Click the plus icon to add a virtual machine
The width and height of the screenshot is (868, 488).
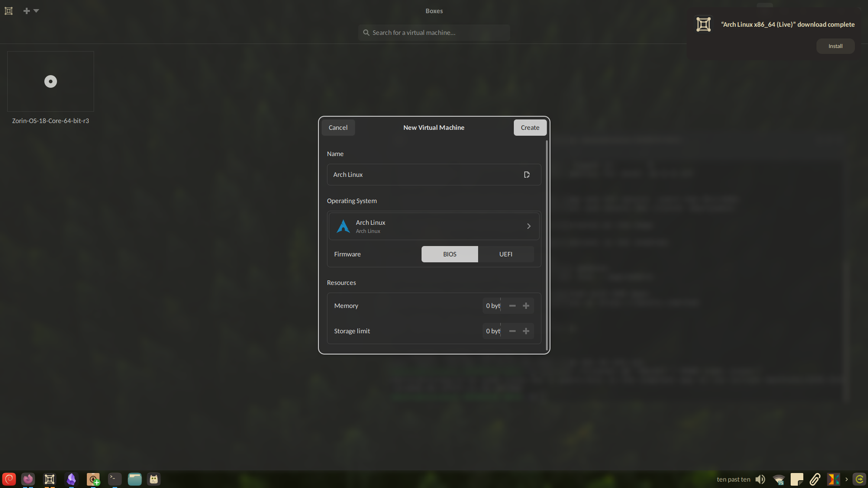[x=26, y=11]
